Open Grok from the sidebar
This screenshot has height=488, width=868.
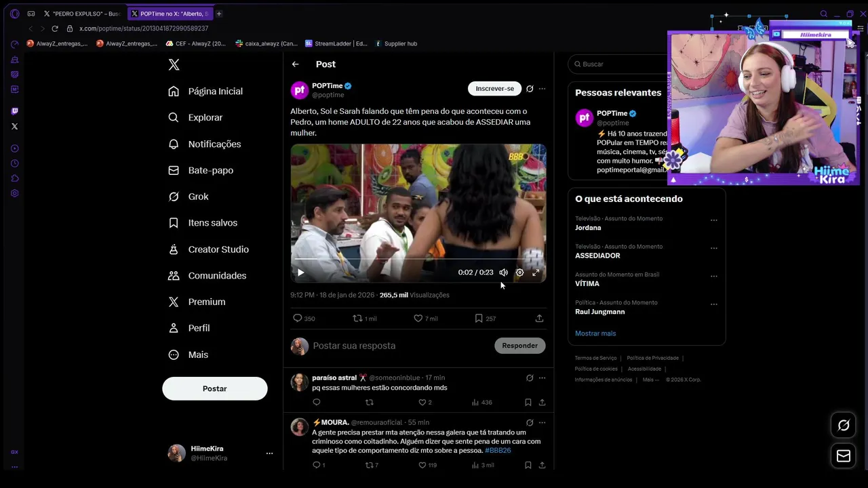189,197
